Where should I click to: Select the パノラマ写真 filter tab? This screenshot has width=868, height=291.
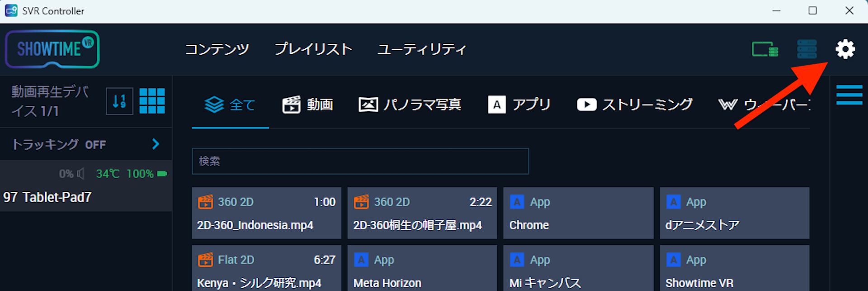pos(410,105)
